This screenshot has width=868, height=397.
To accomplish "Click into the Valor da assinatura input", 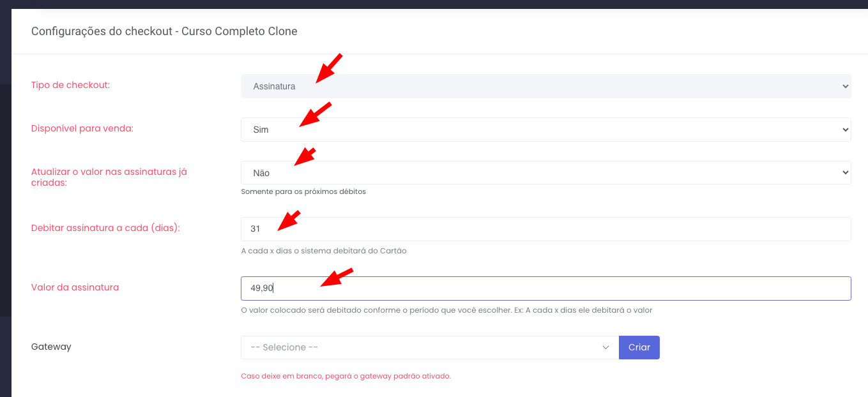I will pyautogui.click(x=545, y=288).
